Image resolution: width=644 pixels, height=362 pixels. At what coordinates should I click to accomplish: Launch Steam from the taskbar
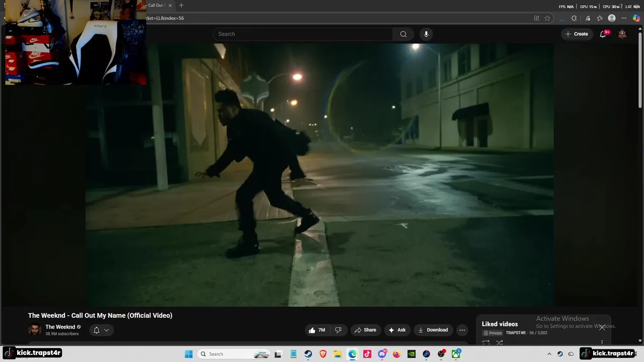pos(308,354)
